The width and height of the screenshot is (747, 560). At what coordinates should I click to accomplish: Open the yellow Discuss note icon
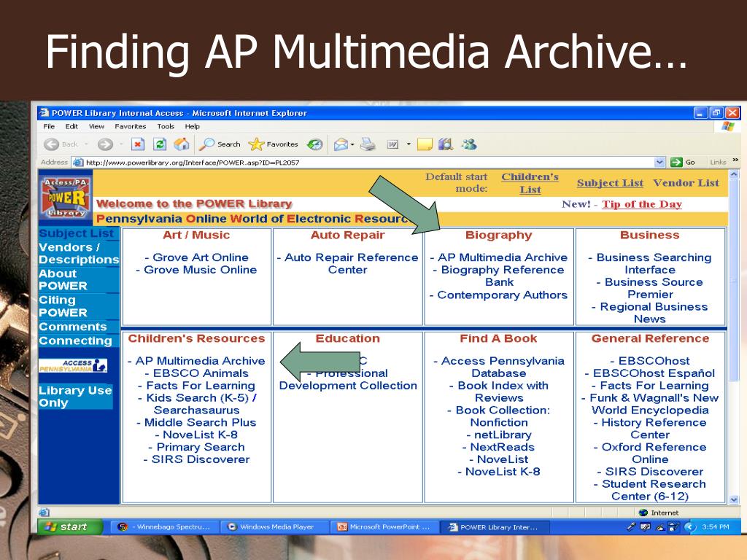425,144
